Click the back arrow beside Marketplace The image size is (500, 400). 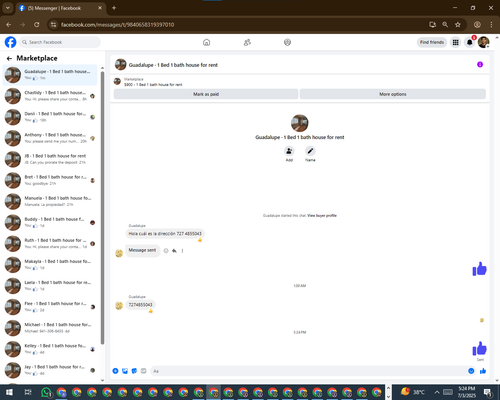pyautogui.click(x=9, y=58)
